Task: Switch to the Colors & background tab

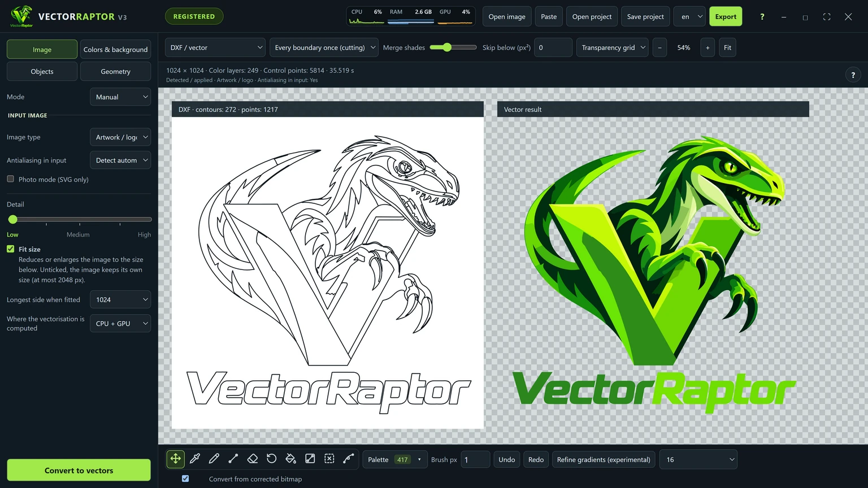Action: (x=115, y=49)
